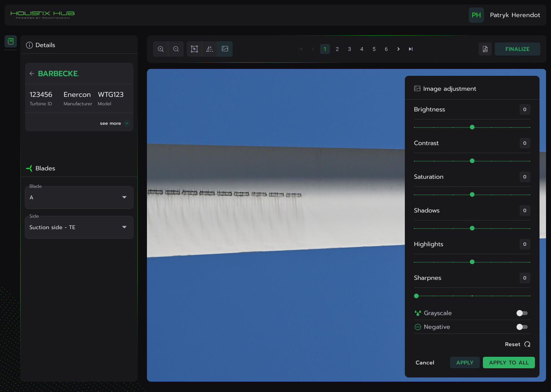The image size is (551, 392).
Task: Click the flip image tool icon
Action: tap(210, 49)
